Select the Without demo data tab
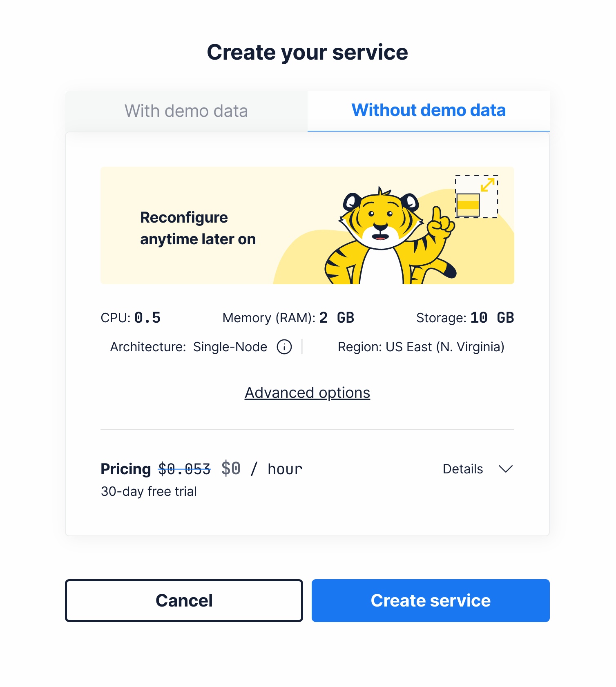 (429, 111)
